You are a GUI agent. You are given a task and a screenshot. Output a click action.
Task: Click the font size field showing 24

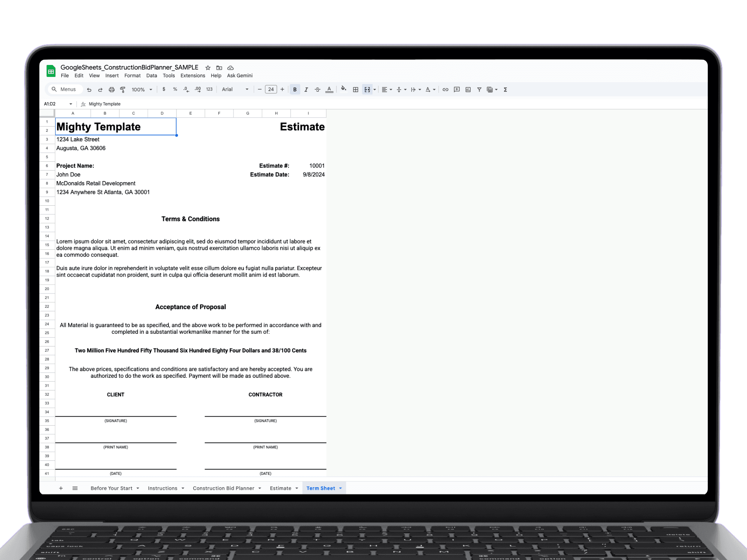coord(271,90)
